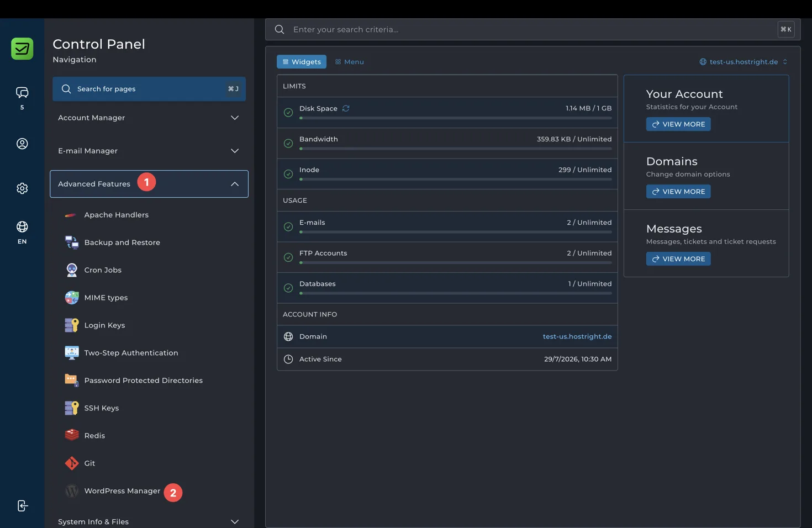Click the logout icon at sidebar bottom
This screenshot has height=528, width=812.
pos(22,506)
